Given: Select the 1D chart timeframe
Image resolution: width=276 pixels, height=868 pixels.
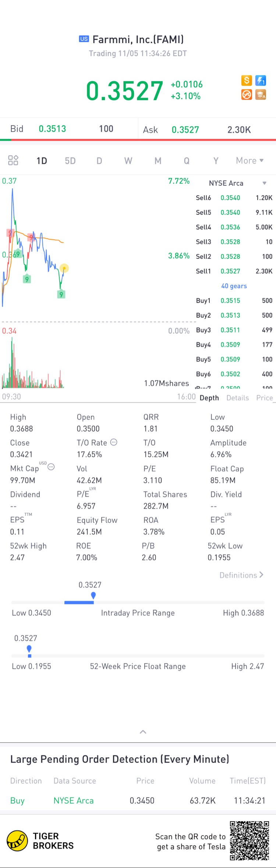Looking at the screenshot, I should (42, 161).
